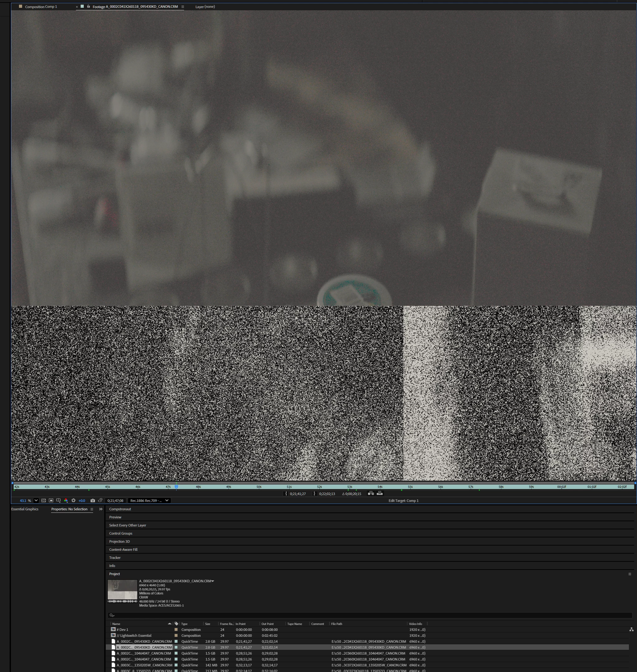The image size is (637, 672).
Task: Click the tan label swatch of # Dev 1
Action: (176, 630)
